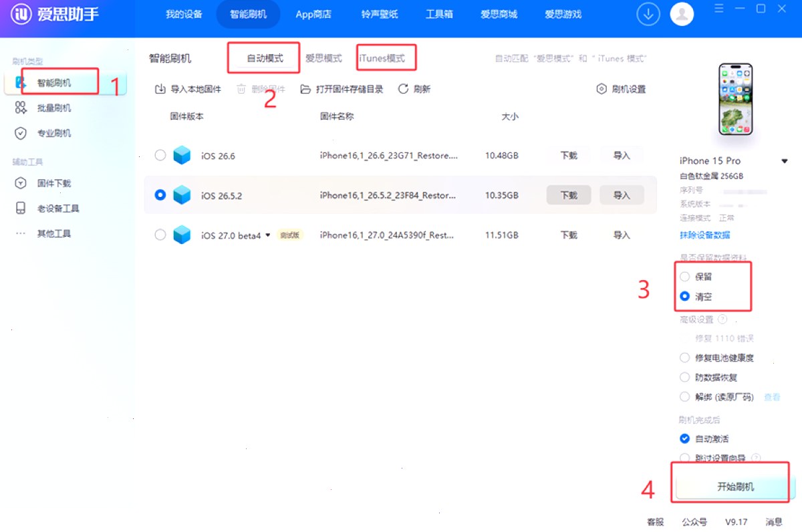Click the 批量刷机 sidebar icon
The height and width of the screenshot is (532, 802).
[x=21, y=108]
